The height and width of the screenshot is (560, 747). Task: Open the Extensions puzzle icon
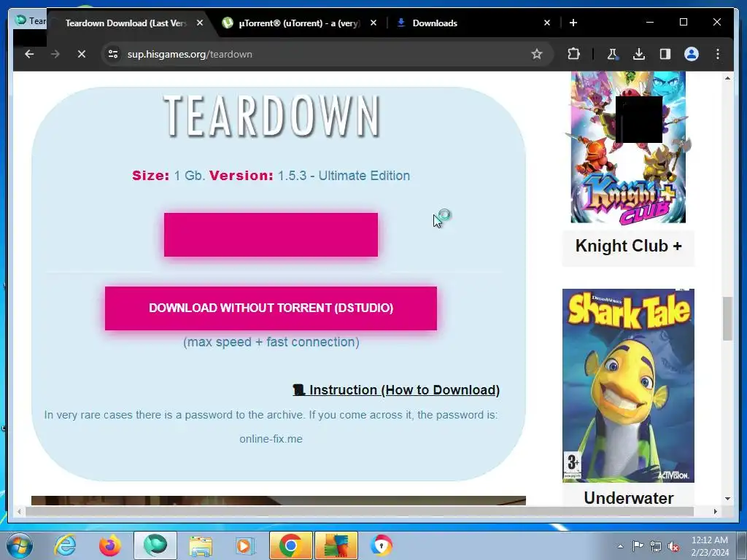tap(573, 54)
